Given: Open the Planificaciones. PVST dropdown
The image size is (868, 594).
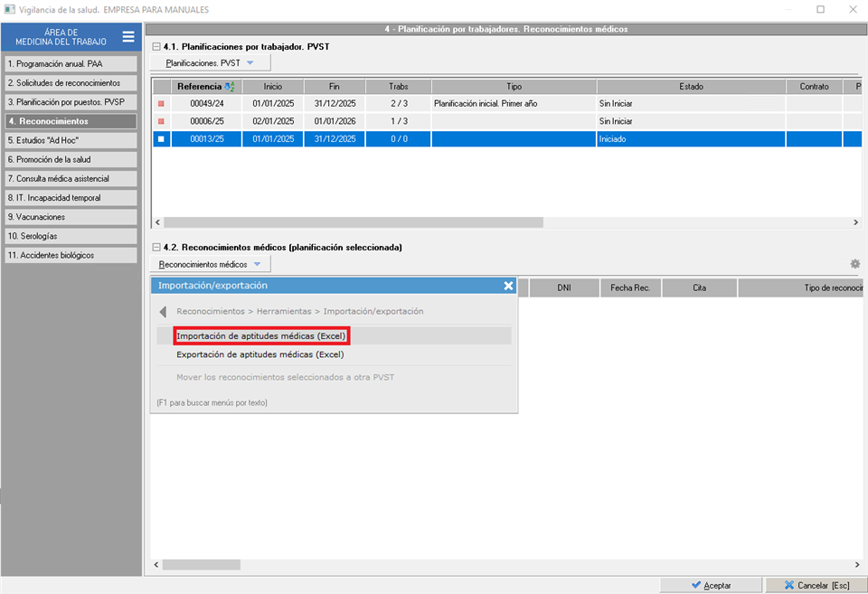Looking at the screenshot, I should [x=211, y=63].
